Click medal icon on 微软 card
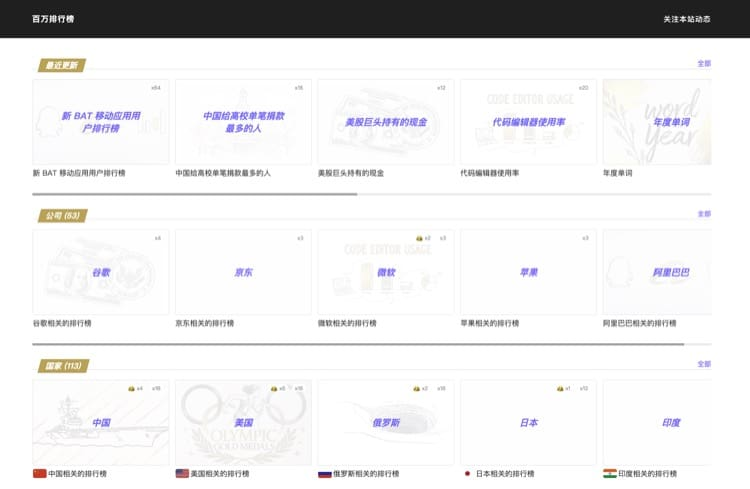Screen dimensions: 750x489 pos(419,238)
